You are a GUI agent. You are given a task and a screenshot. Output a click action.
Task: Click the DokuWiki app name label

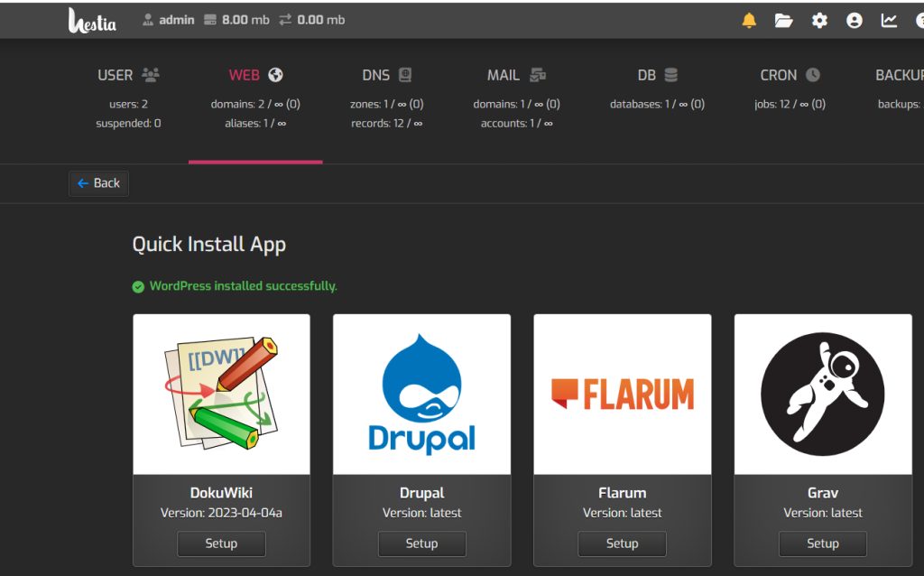click(221, 493)
